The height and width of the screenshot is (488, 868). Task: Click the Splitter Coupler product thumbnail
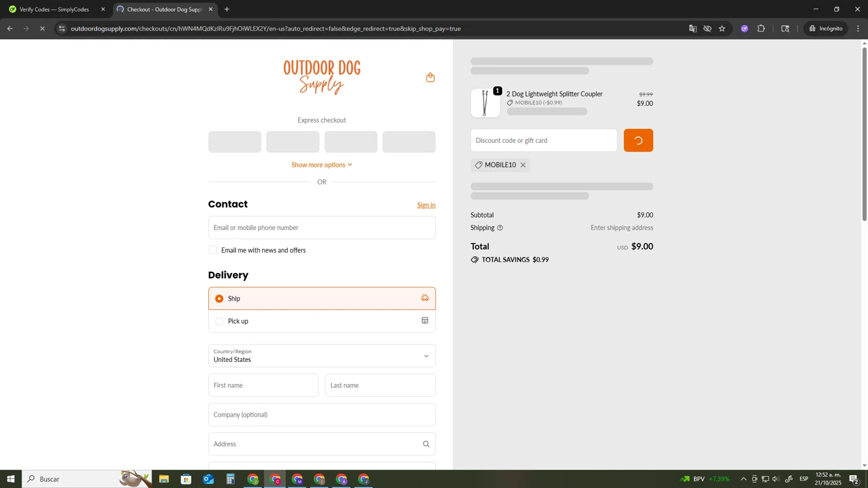click(486, 103)
